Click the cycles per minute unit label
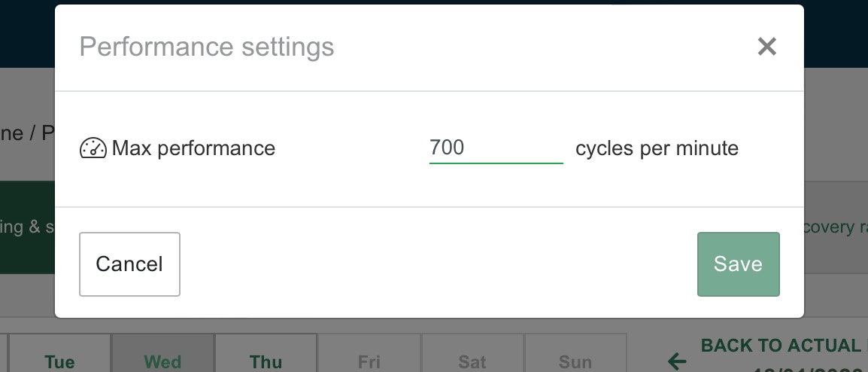This screenshot has width=868, height=372. [657, 148]
